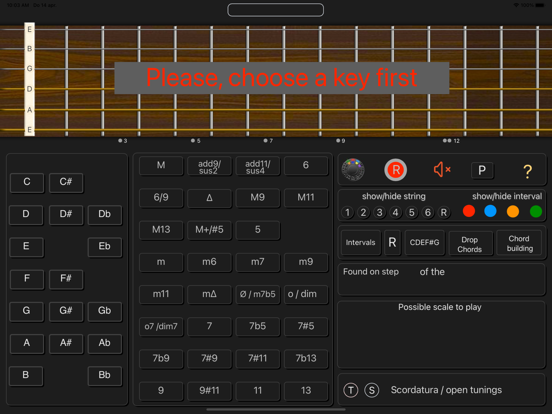Open help with the question mark
The image size is (552, 414).
tap(527, 171)
